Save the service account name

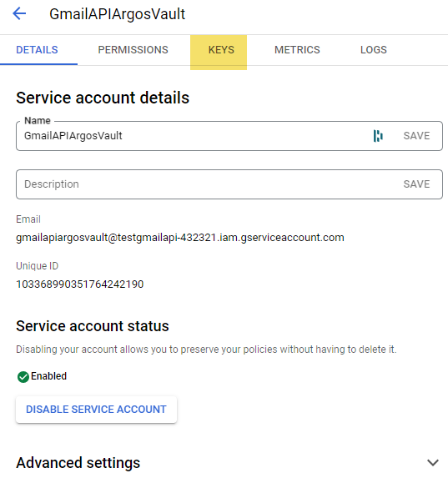[416, 136]
